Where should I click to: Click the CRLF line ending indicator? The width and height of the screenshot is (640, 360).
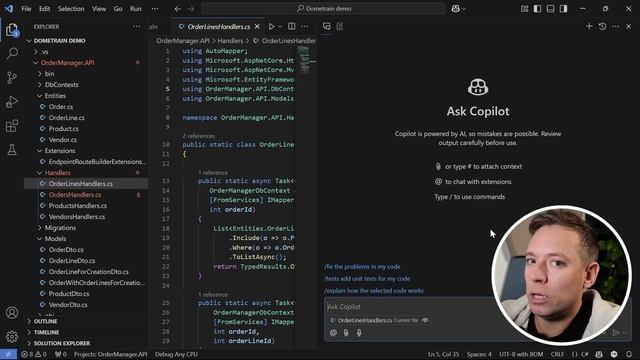[557, 354]
